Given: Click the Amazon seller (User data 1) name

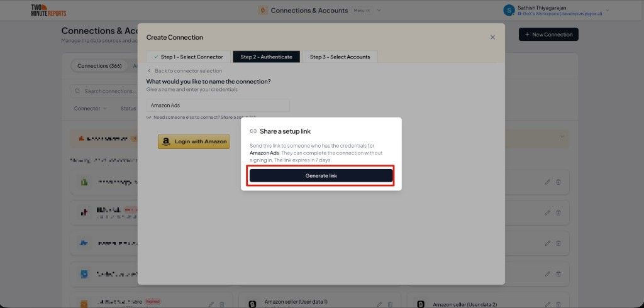Looking at the screenshot, I should pos(296,302).
